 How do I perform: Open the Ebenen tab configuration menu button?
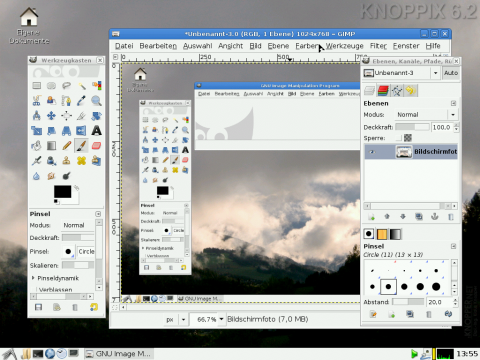point(453,103)
